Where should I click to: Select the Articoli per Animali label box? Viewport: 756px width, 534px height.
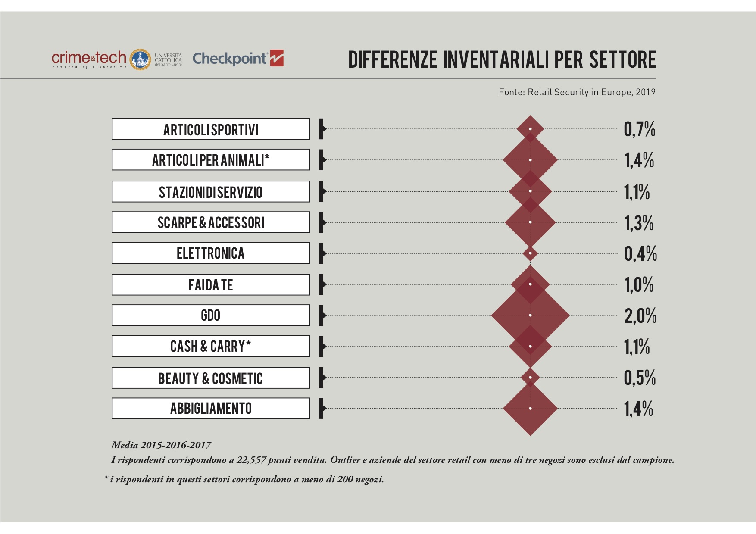click(211, 160)
